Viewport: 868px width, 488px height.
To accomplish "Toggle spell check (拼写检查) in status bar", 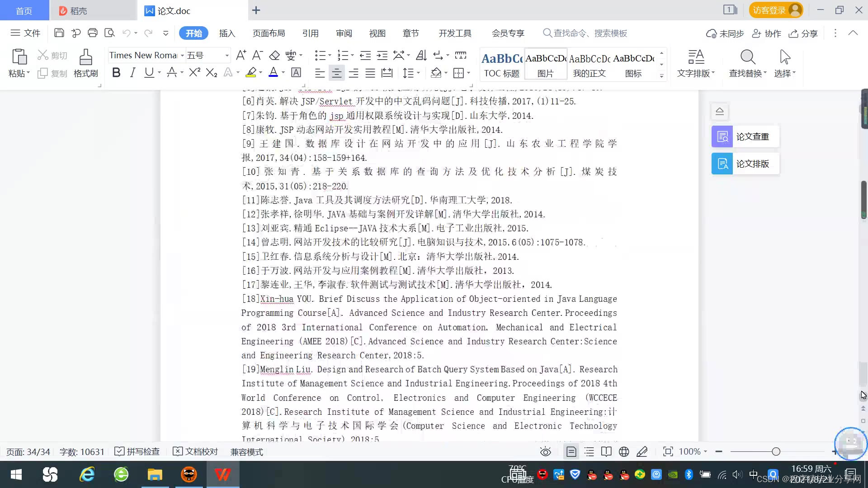I will [137, 452].
